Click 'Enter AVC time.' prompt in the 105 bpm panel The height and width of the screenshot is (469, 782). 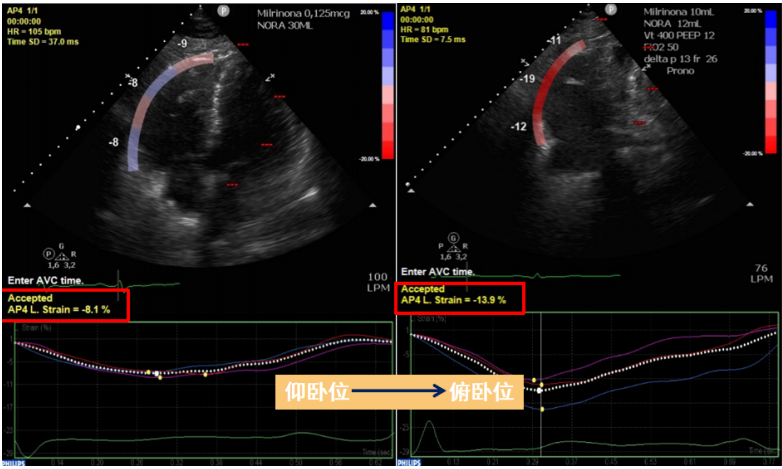point(46,281)
